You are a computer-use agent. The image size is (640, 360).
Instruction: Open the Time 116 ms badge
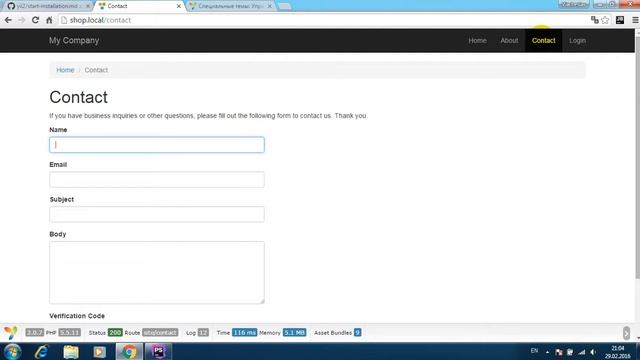coord(244,333)
